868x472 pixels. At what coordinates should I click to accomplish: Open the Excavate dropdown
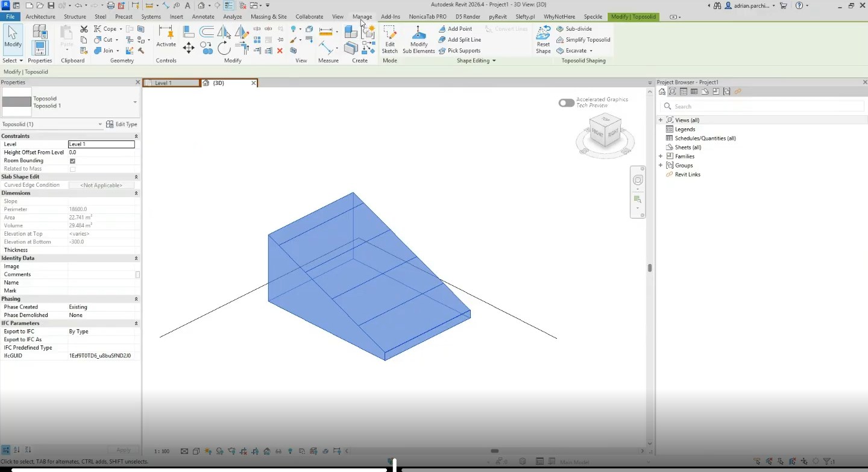click(x=591, y=51)
